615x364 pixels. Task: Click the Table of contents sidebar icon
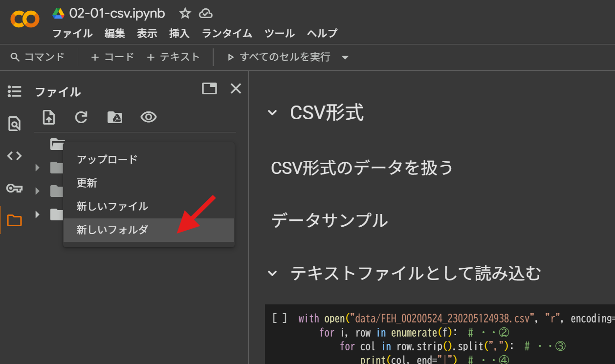tap(14, 91)
